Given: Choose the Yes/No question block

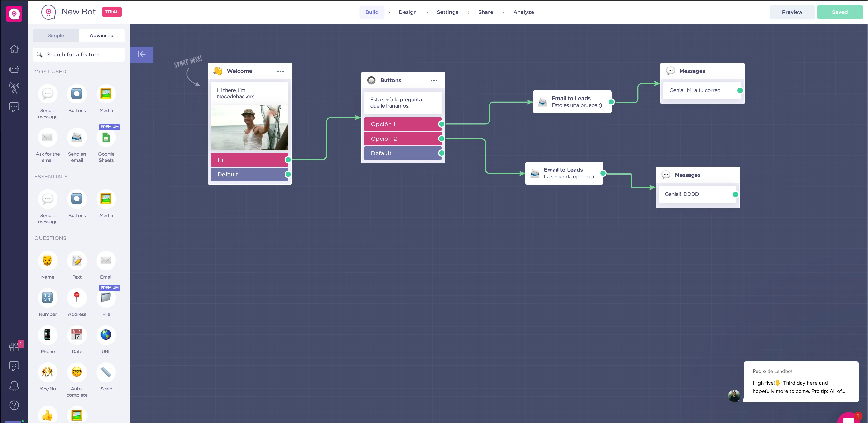Looking at the screenshot, I should [48, 372].
